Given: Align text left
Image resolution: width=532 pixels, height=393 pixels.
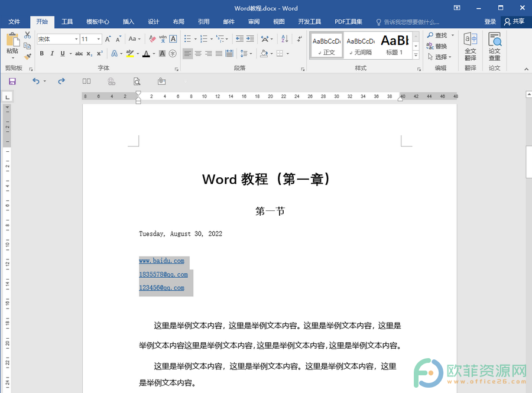Looking at the screenshot, I should click(187, 54).
